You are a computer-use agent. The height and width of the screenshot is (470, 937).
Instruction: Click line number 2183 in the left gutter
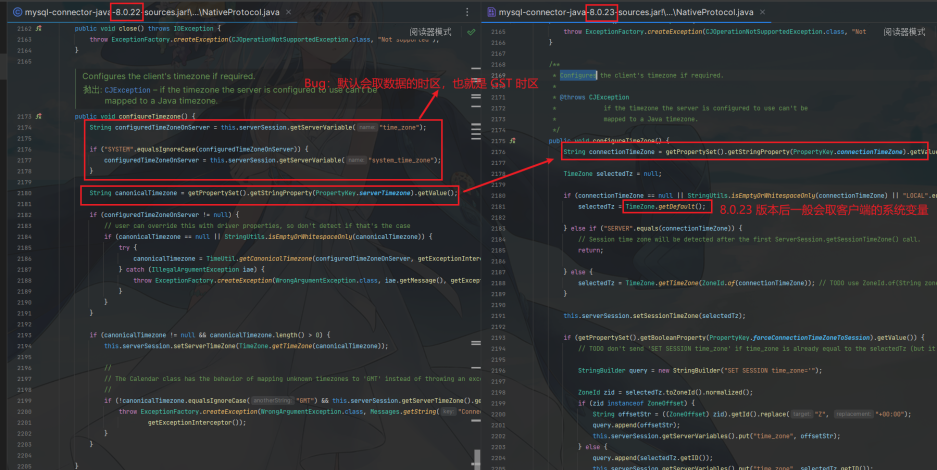tap(25, 226)
